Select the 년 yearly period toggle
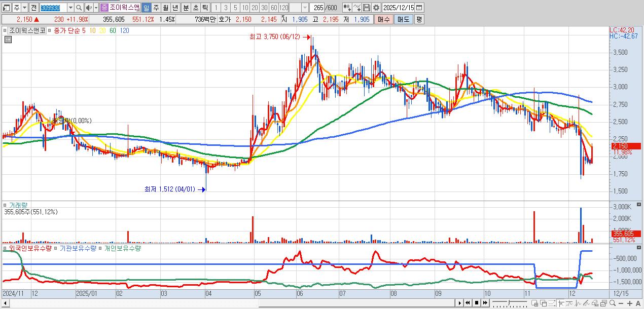 [175, 8]
